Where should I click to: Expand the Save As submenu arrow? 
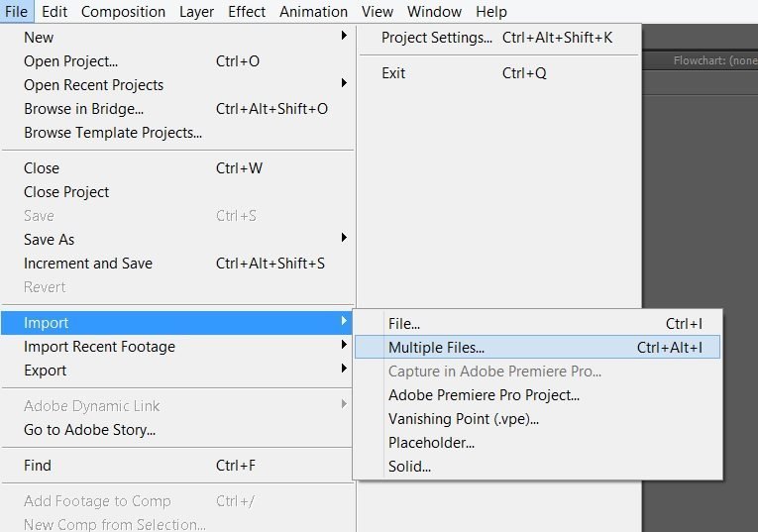(x=344, y=237)
